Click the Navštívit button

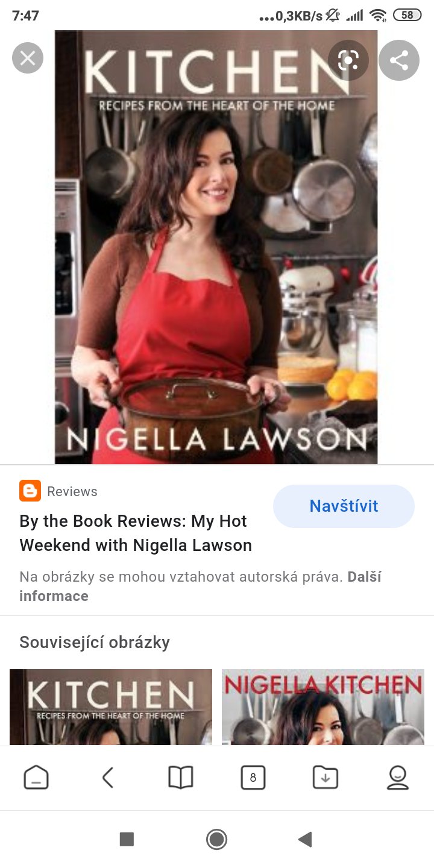click(344, 506)
